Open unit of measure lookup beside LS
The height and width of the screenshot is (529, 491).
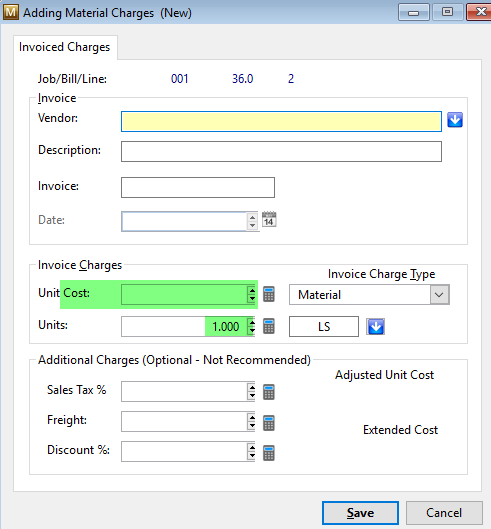[x=376, y=327]
